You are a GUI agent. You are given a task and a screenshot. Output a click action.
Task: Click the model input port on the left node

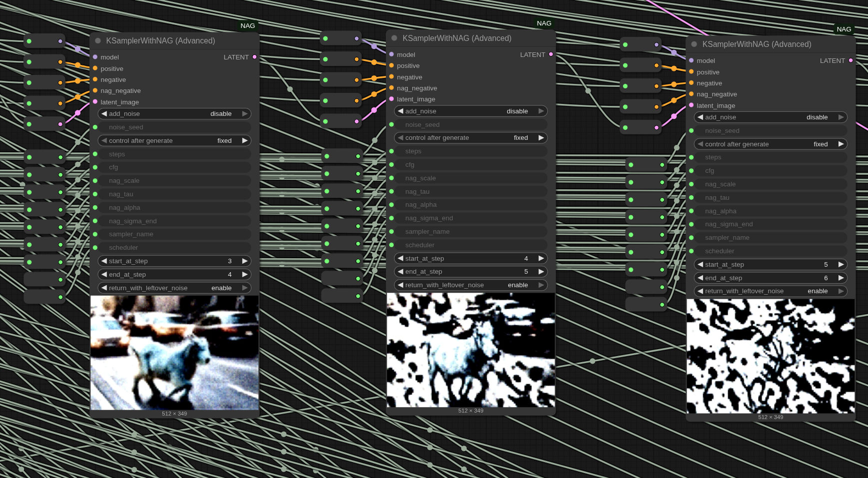(x=95, y=57)
